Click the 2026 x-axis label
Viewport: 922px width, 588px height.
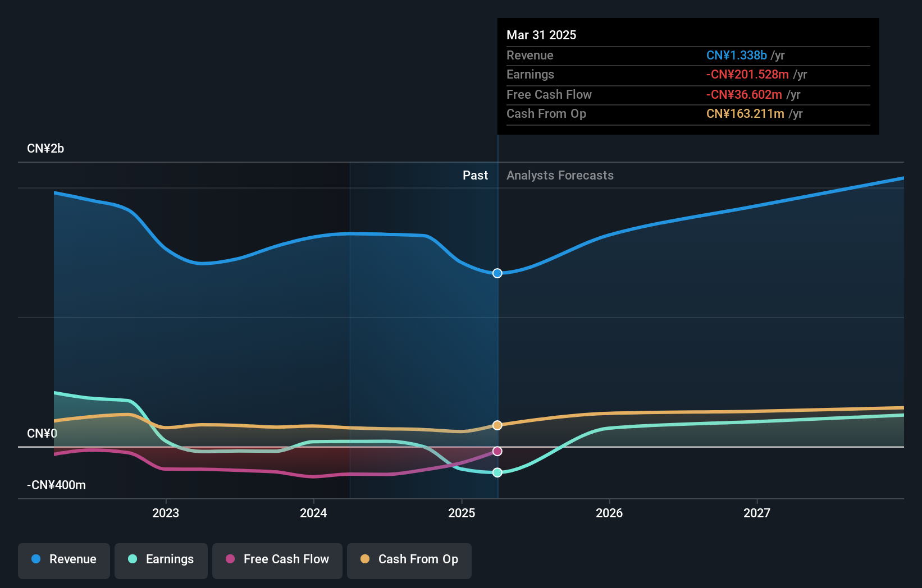click(609, 513)
